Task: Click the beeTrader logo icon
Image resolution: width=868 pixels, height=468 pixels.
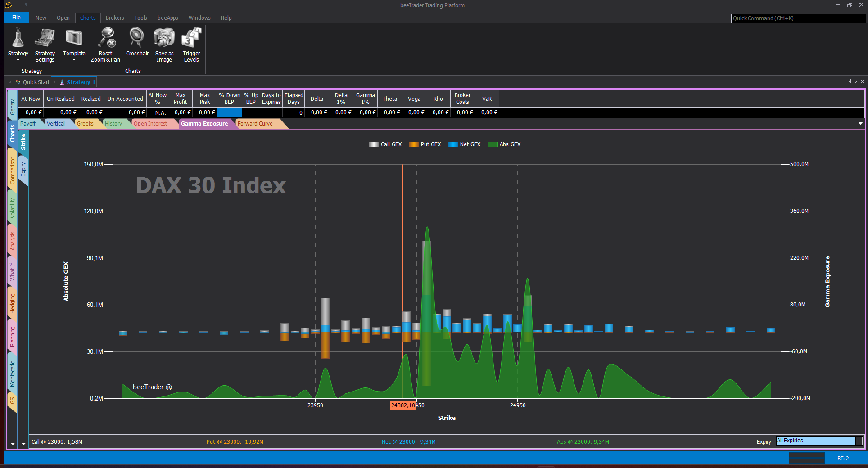Action: [x=8, y=5]
